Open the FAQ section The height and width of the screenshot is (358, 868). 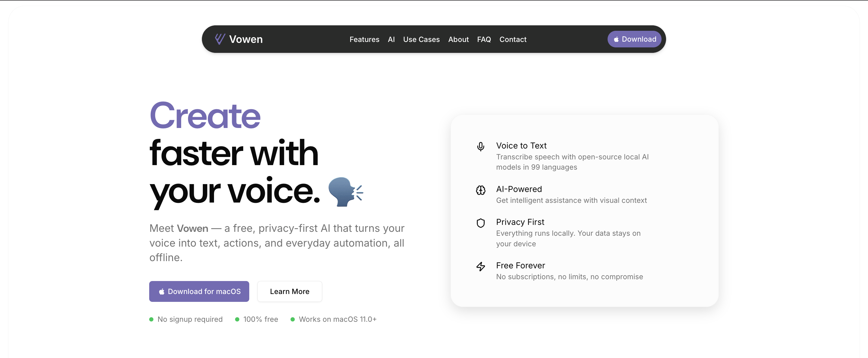[484, 40]
